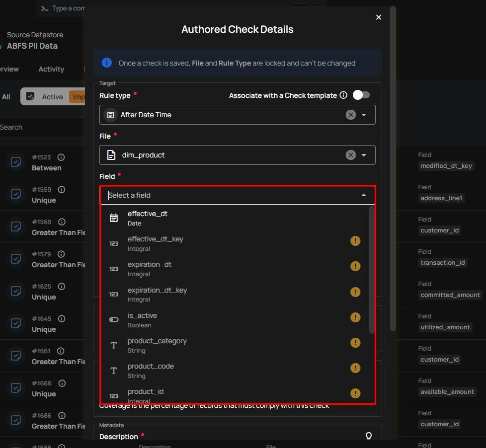The width and height of the screenshot is (486, 448).
Task: Select checkbox for check #1625 Unique
Action: (16, 291)
